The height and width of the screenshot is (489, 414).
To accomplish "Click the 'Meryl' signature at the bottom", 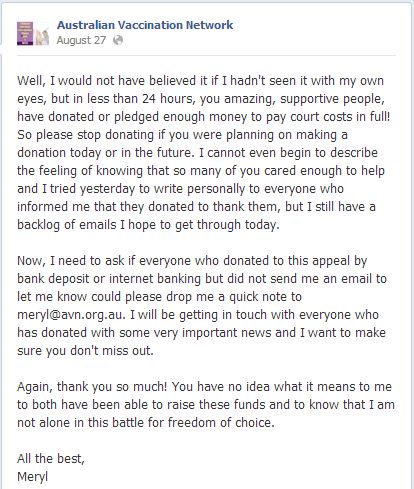I will pos(33,477).
